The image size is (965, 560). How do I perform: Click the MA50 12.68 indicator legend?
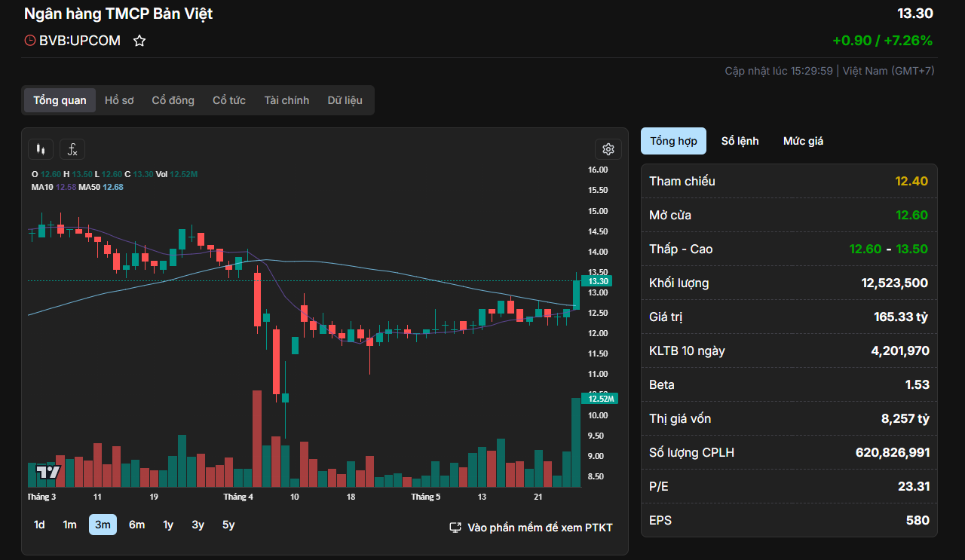[x=101, y=187]
